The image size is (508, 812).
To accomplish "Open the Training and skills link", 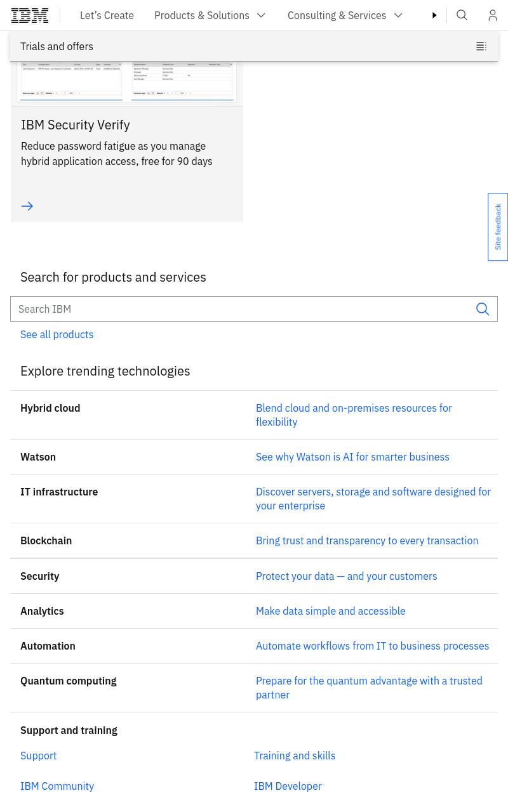I will tap(295, 756).
